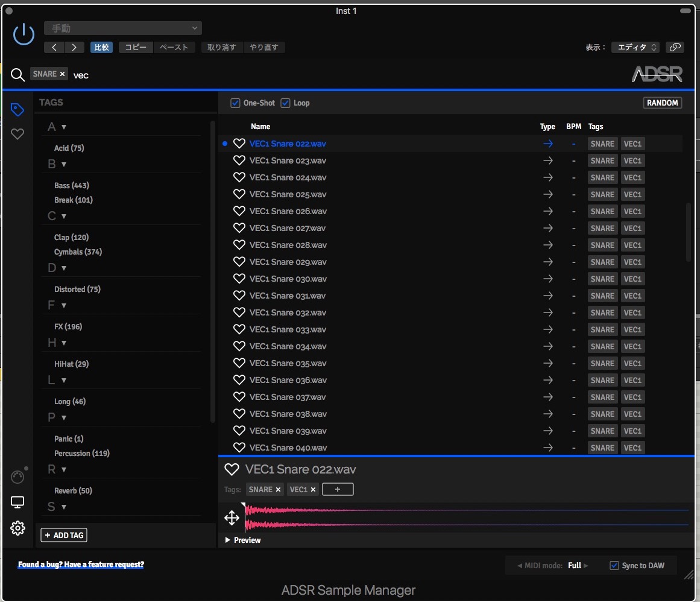
Task: Favorite VEC1 Snare 024.wav via its heart icon
Action: [239, 177]
